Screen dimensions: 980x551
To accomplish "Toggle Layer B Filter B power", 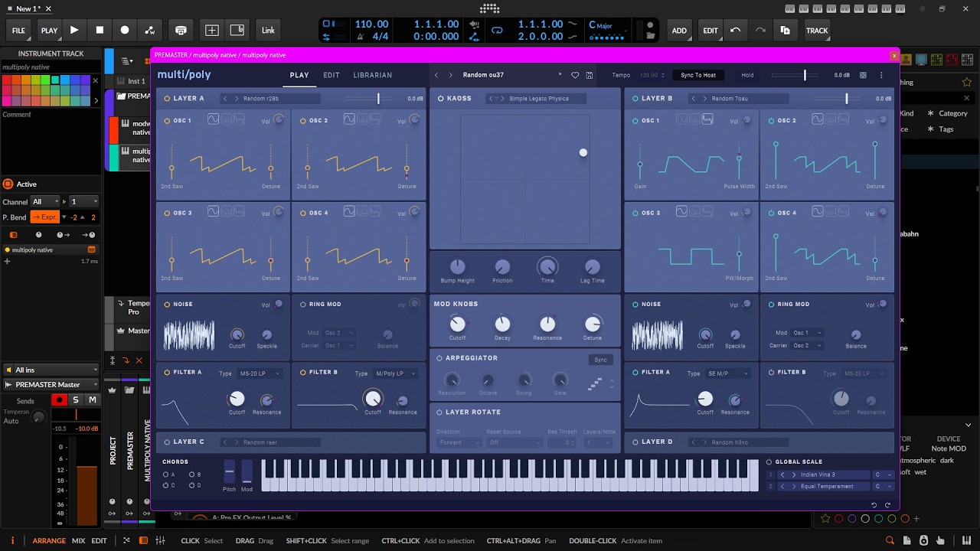I will pos(770,372).
